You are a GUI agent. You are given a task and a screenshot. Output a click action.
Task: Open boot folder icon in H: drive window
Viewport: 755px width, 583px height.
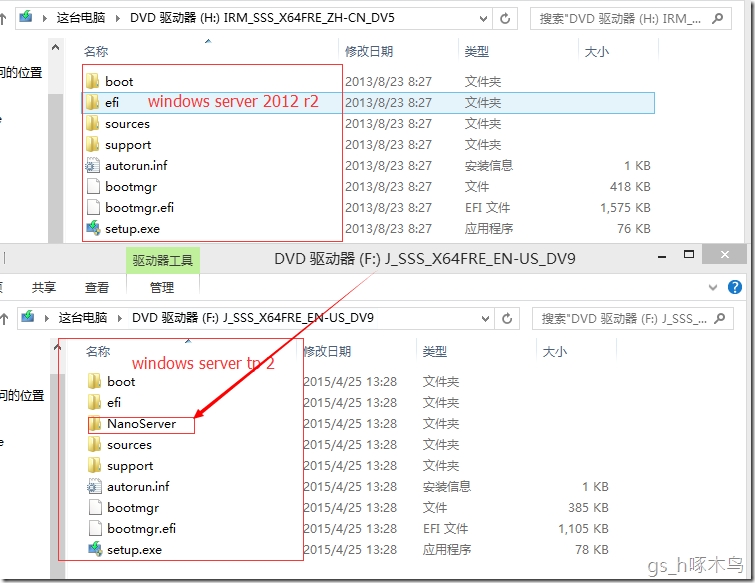92,81
